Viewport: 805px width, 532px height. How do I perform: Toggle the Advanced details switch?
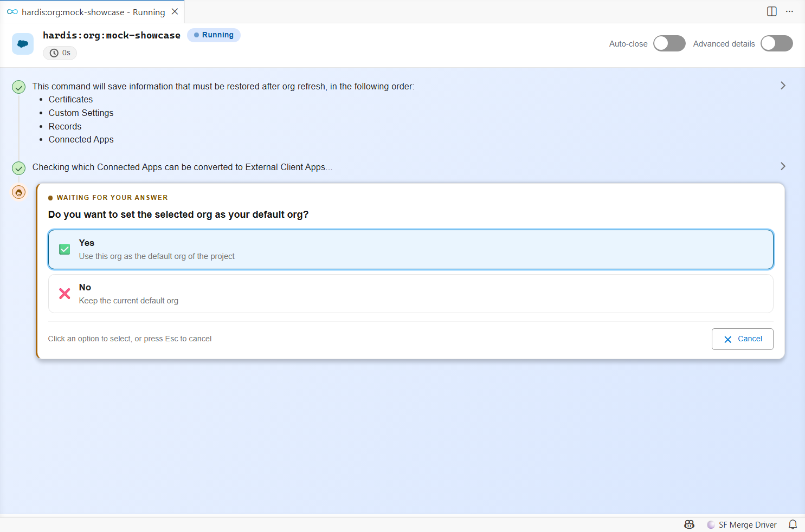tap(776, 43)
